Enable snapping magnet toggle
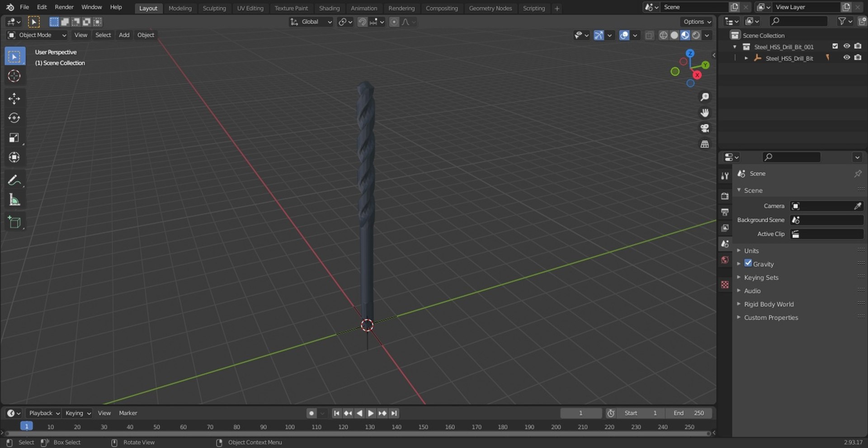Image resolution: width=868 pixels, height=448 pixels. pyautogui.click(x=362, y=22)
